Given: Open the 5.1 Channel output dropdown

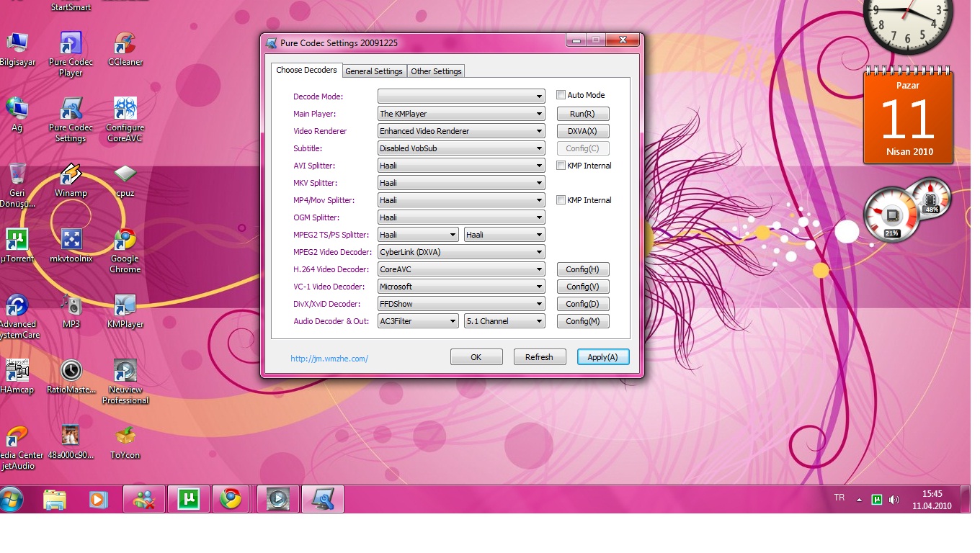Looking at the screenshot, I should (x=504, y=321).
